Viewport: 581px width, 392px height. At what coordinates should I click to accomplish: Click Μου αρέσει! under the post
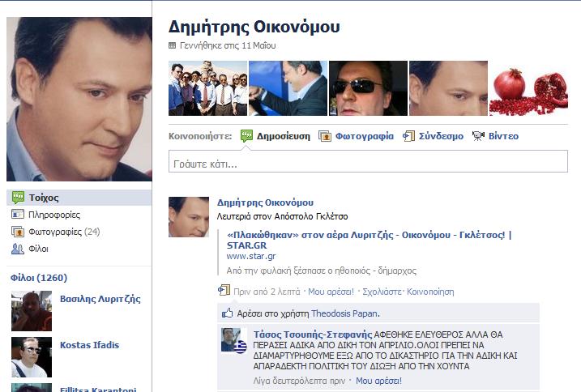tap(331, 292)
